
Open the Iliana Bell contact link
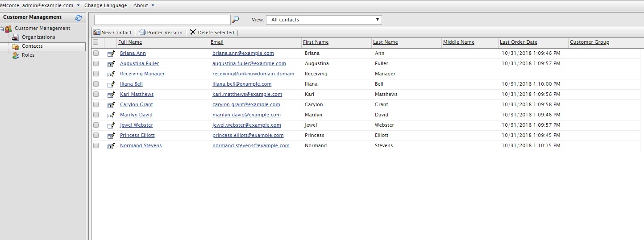[x=131, y=84]
